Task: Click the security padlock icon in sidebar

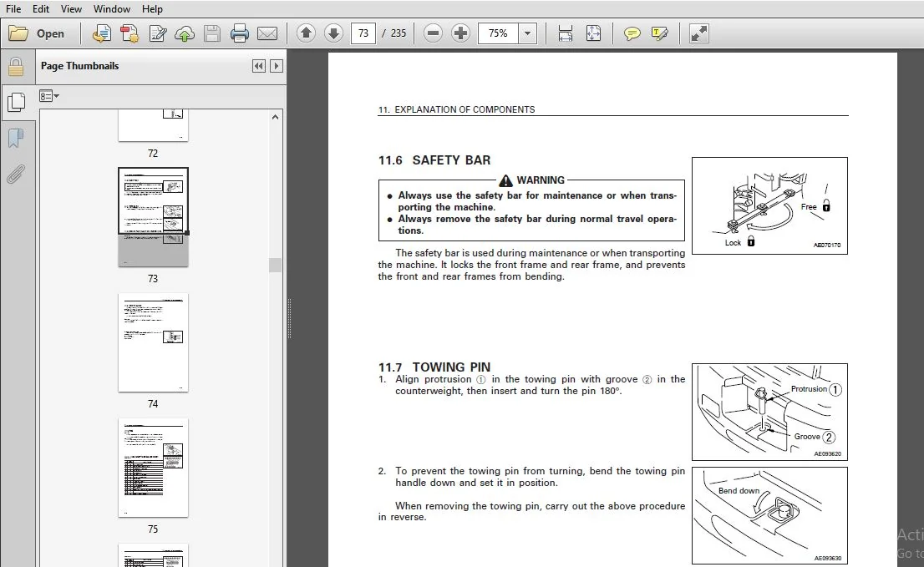Action: (16, 67)
